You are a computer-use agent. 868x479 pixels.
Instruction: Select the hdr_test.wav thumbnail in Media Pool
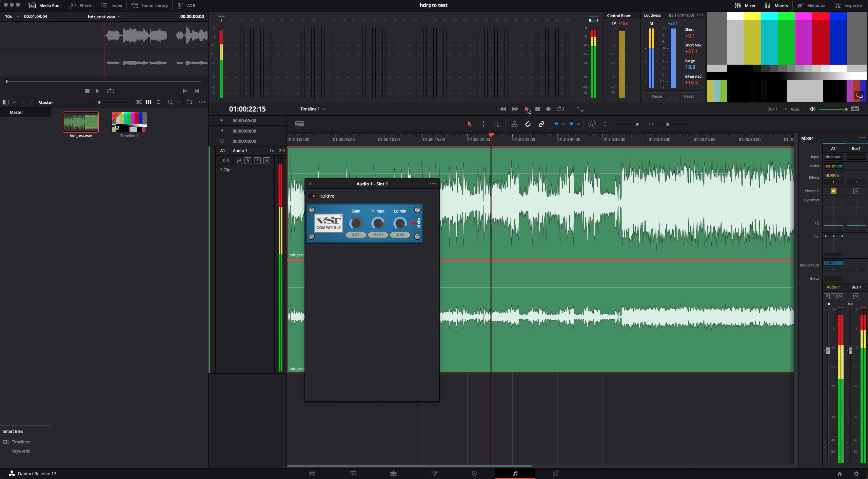tap(81, 122)
